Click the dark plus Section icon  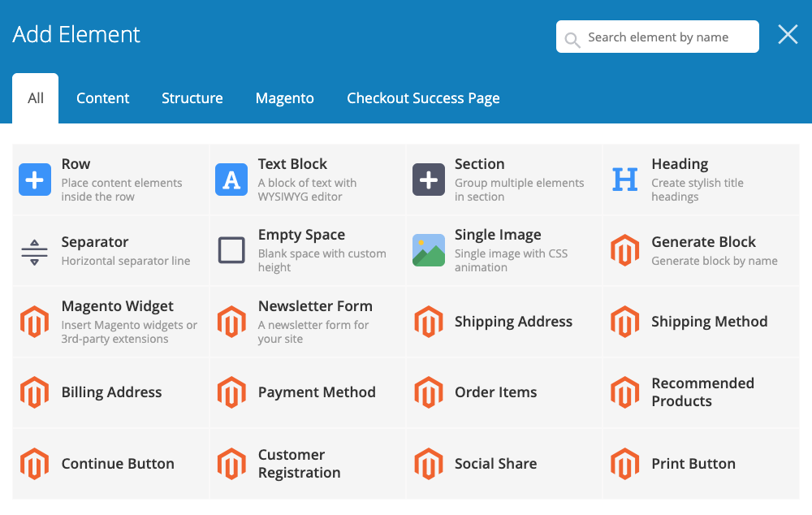pos(428,180)
